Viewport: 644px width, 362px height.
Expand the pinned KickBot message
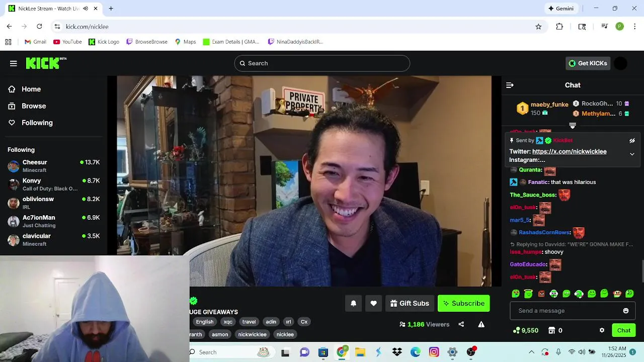coord(632,154)
